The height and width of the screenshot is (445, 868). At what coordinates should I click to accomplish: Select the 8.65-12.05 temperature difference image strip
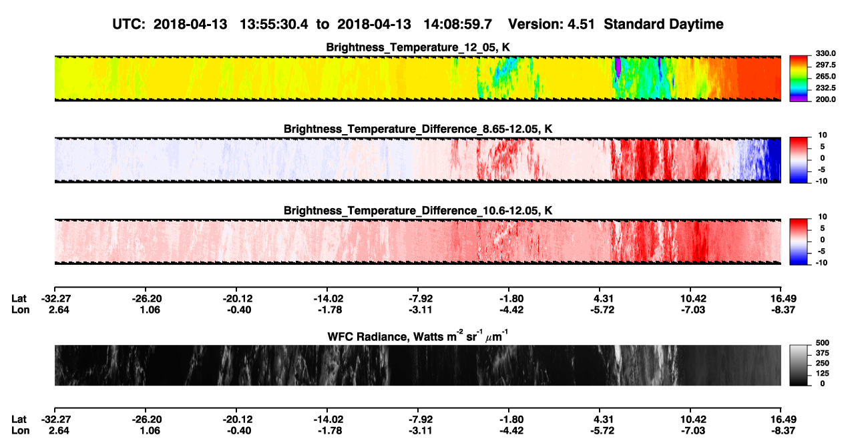click(417, 159)
